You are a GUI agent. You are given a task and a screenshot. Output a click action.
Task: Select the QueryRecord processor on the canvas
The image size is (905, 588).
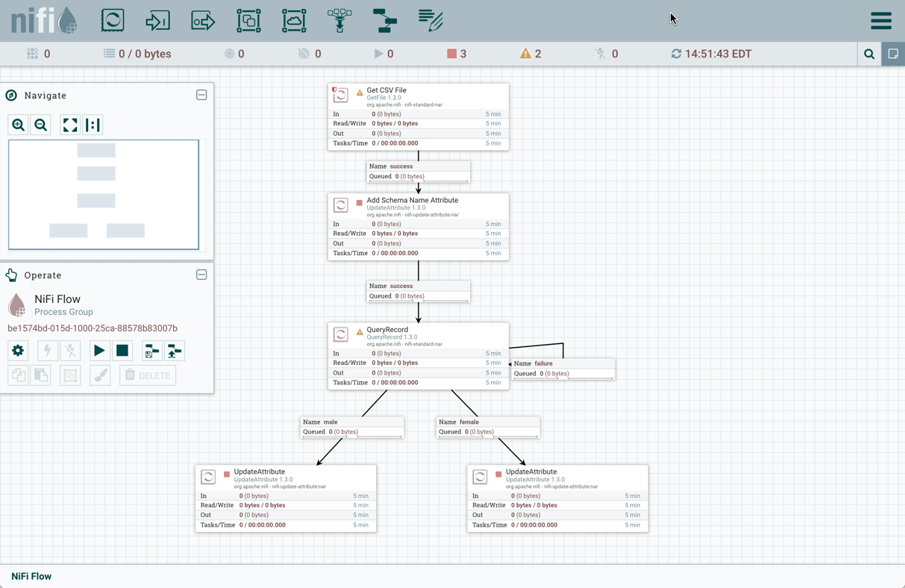pos(419,355)
